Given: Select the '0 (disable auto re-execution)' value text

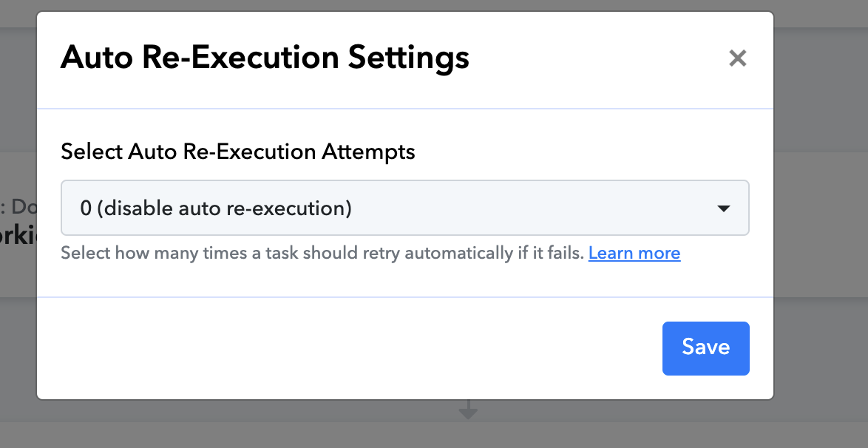Looking at the screenshot, I should click(216, 208).
